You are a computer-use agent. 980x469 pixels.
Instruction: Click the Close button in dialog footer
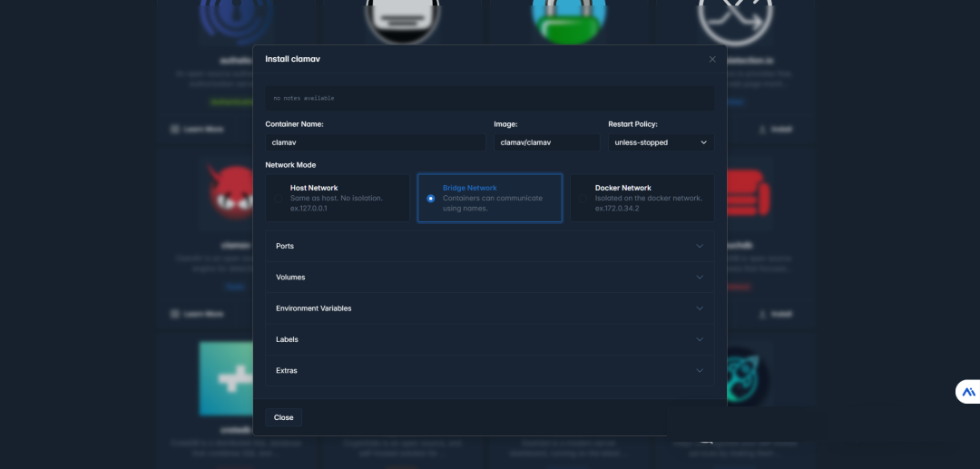point(284,417)
